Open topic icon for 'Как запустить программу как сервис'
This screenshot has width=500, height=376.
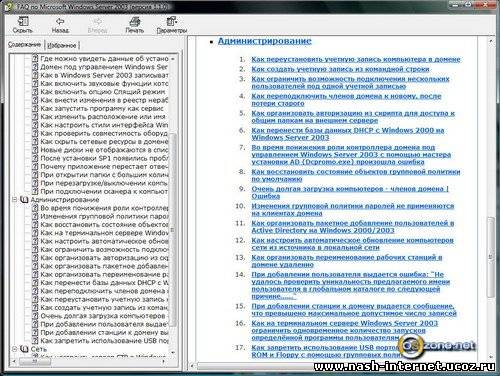[x=35, y=108]
